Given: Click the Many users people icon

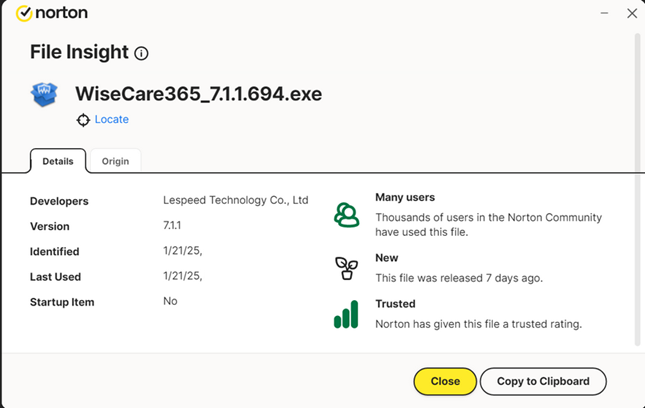Looking at the screenshot, I should [x=346, y=214].
